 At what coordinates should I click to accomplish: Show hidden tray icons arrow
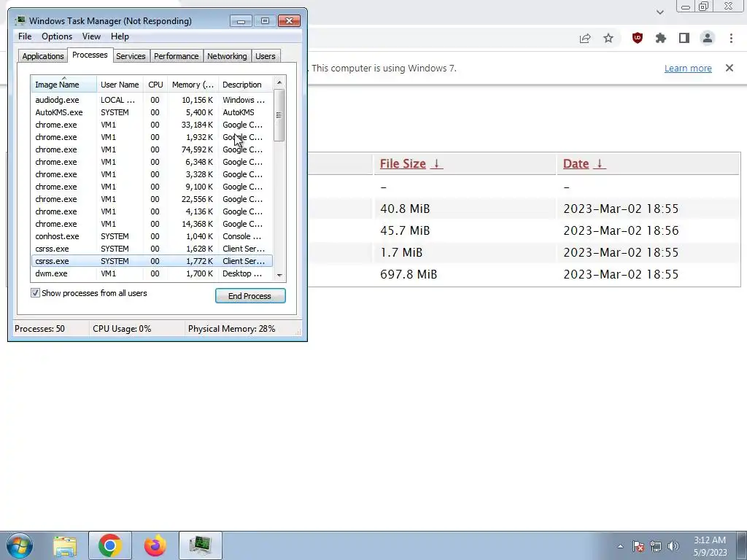tap(620, 546)
